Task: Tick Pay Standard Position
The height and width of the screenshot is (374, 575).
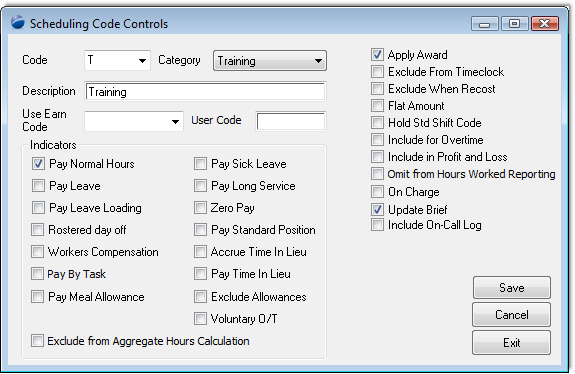Action: point(200,230)
